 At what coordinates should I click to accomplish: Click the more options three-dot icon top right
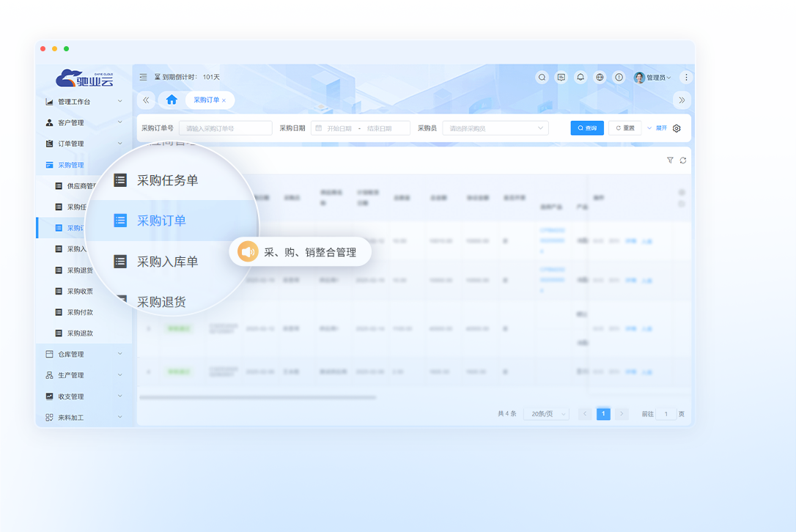(x=686, y=77)
